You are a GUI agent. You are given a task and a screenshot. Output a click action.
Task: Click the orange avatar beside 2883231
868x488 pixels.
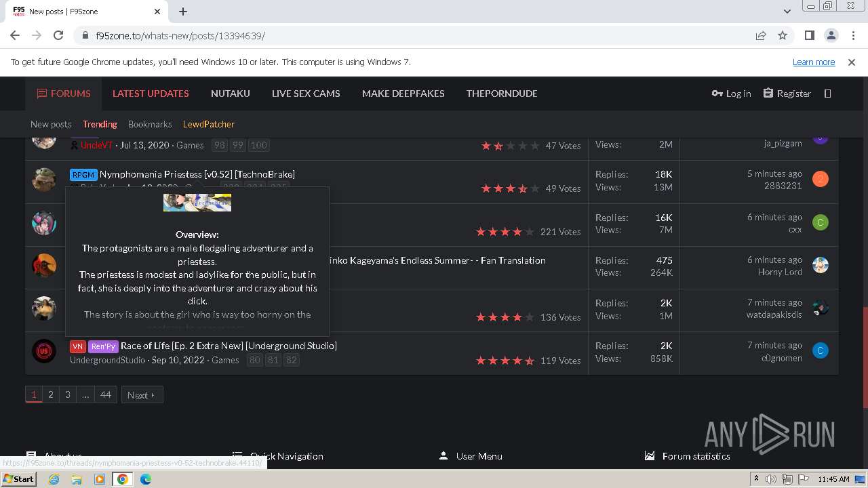coord(821,180)
